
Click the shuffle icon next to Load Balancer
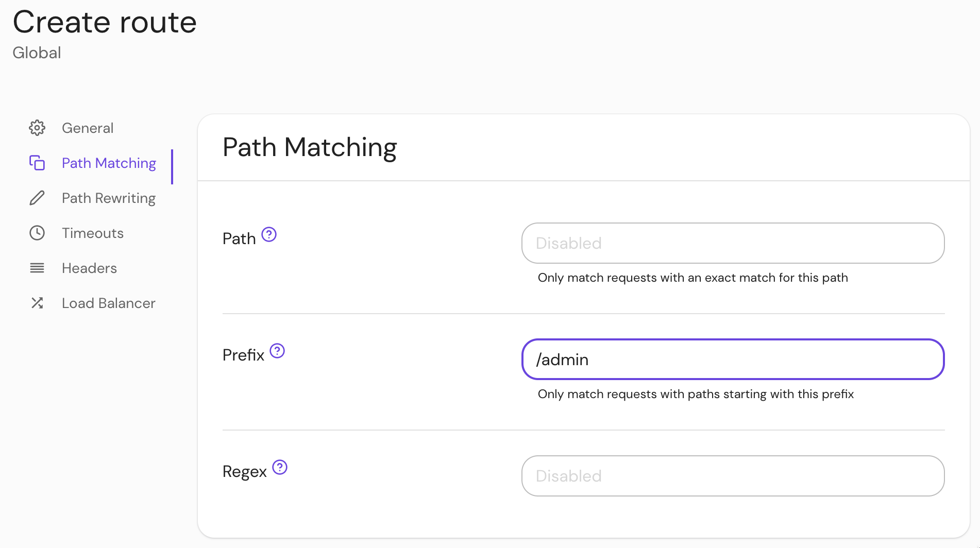pos(37,303)
